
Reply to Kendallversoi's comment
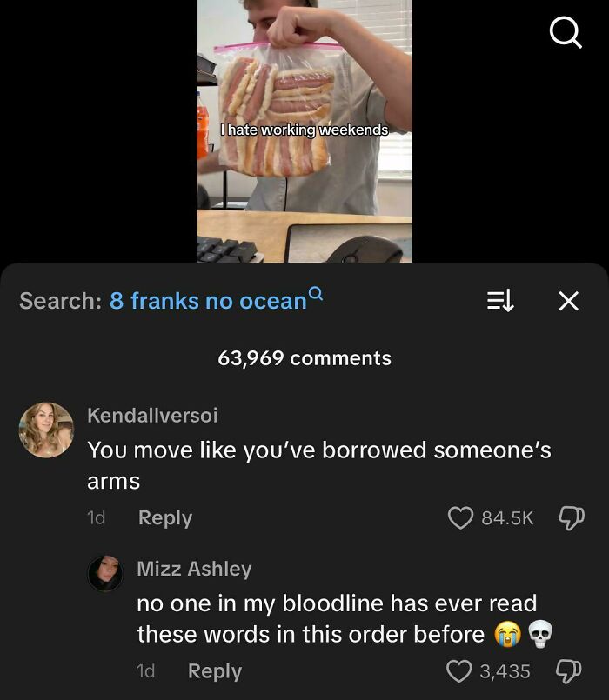pos(164,517)
